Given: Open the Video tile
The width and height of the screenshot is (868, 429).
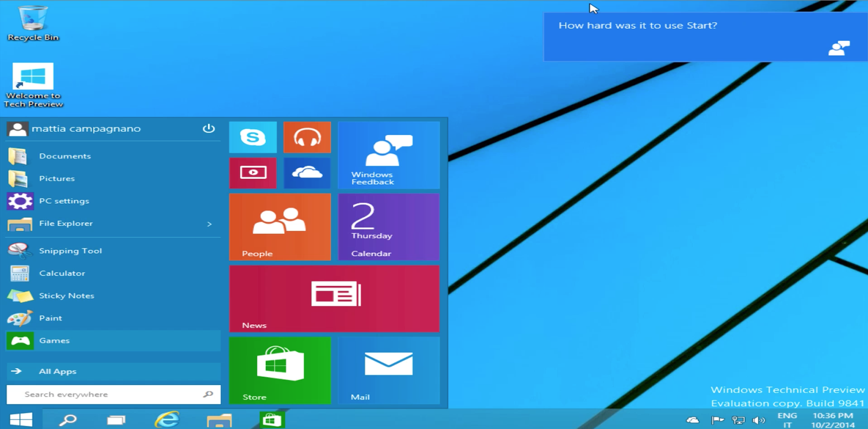Looking at the screenshot, I should point(253,173).
